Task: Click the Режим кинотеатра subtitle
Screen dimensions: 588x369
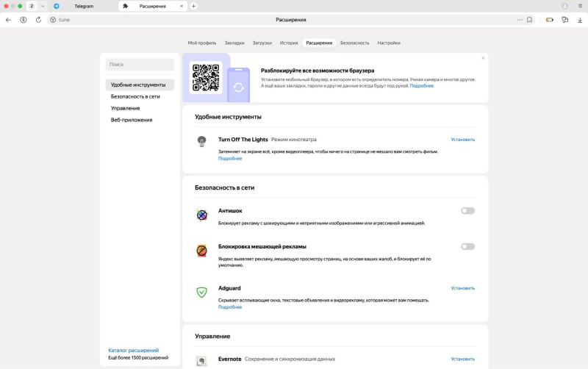Action: 294,140
